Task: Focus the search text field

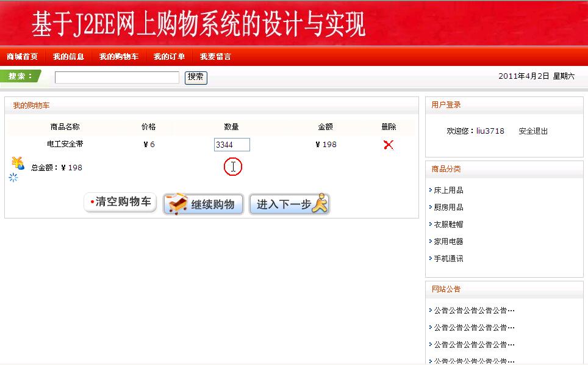Action: [117, 78]
